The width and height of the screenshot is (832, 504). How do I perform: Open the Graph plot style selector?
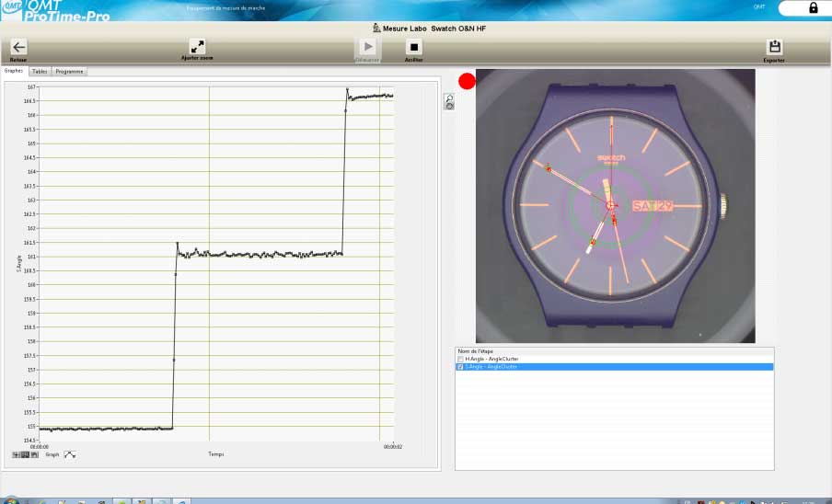tap(70, 454)
